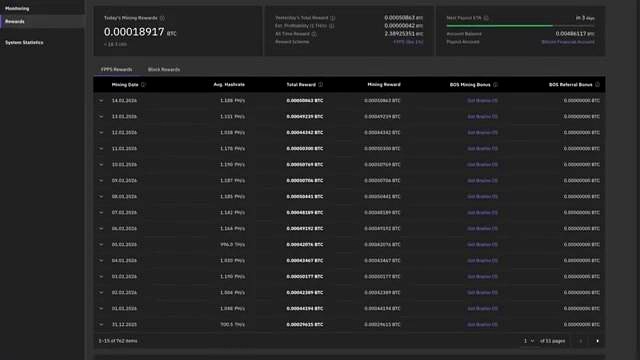Click the Next Payout ETA progress bar
Image resolution: width=640 pixels, height=360 pixels.
520,26
